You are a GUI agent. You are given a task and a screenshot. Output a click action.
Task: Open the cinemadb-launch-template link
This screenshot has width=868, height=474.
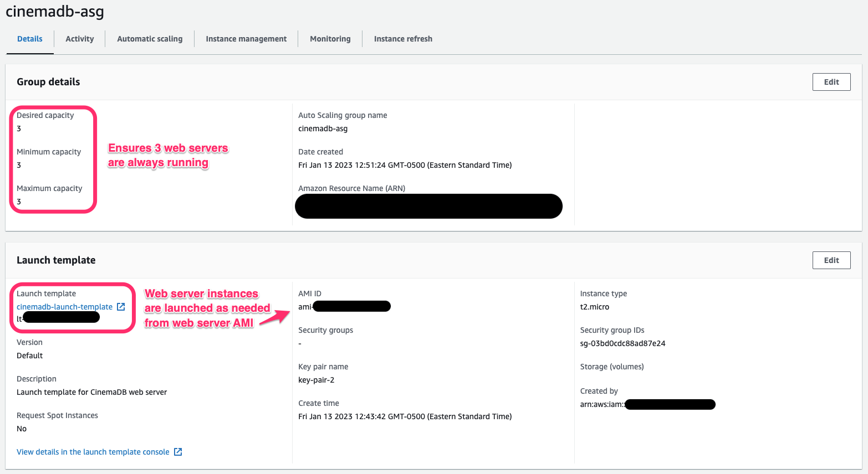click(x=64, y=307)
